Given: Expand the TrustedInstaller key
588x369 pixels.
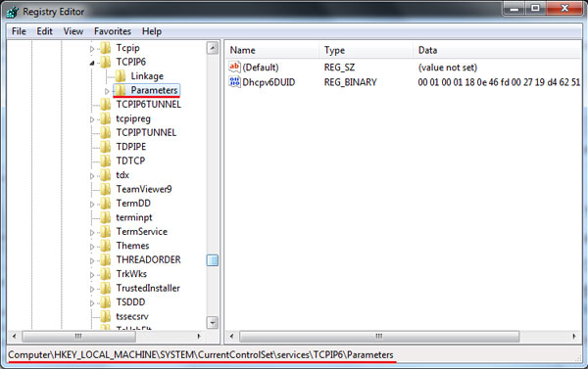Looking at the screenshot, I should [92, 289].
